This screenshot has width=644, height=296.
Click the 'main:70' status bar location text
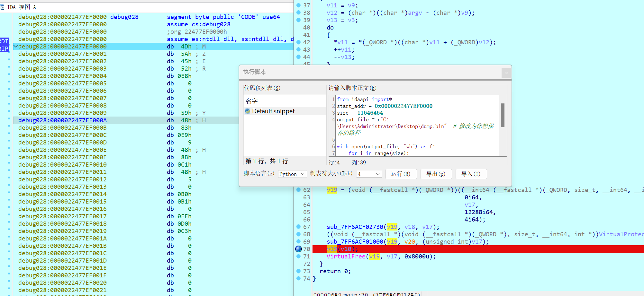(x=355, y=294)
